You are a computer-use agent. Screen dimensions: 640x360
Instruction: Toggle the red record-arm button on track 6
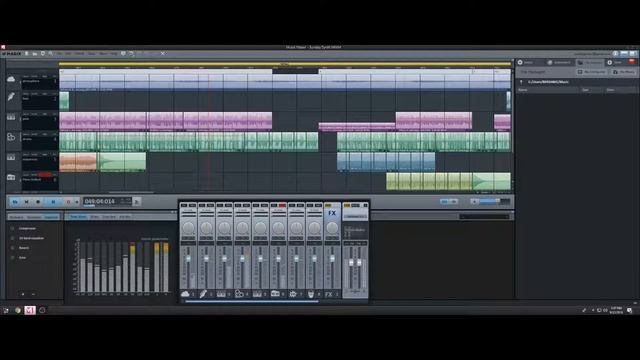pyautogui.click(x=45, y=175)
